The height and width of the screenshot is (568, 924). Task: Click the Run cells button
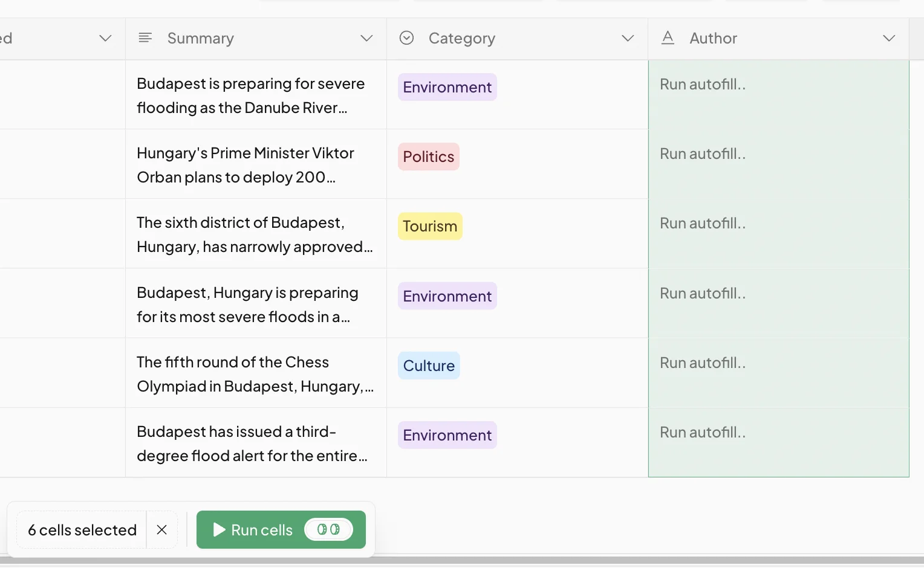[x=281, y=530]
